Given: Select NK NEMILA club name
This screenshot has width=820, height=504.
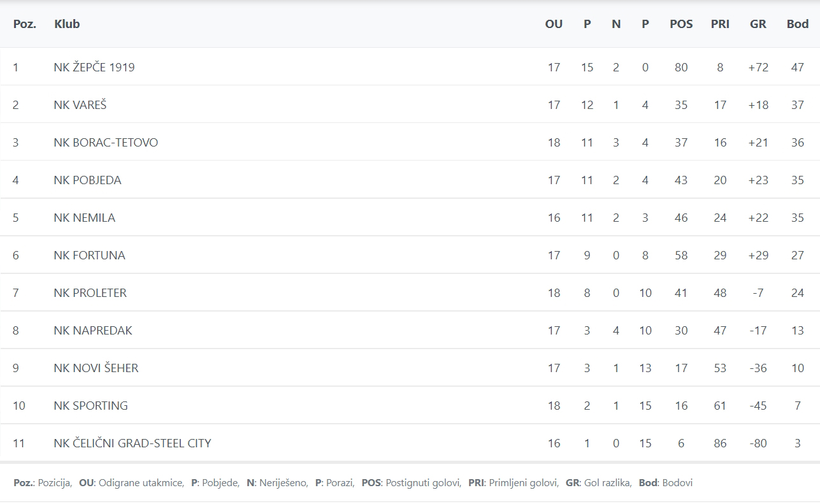Looking at the screenshot, I should coord(85,217).
